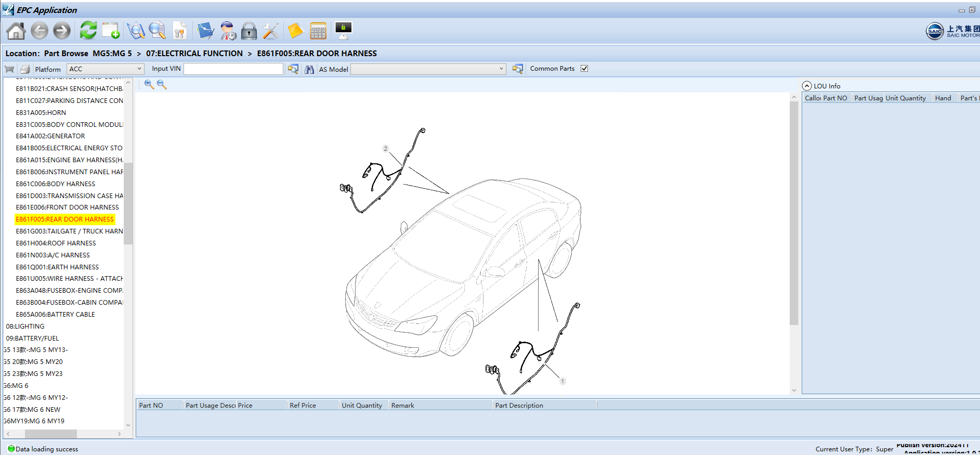Expand the 08:LIGHTING category

[25, 326]
